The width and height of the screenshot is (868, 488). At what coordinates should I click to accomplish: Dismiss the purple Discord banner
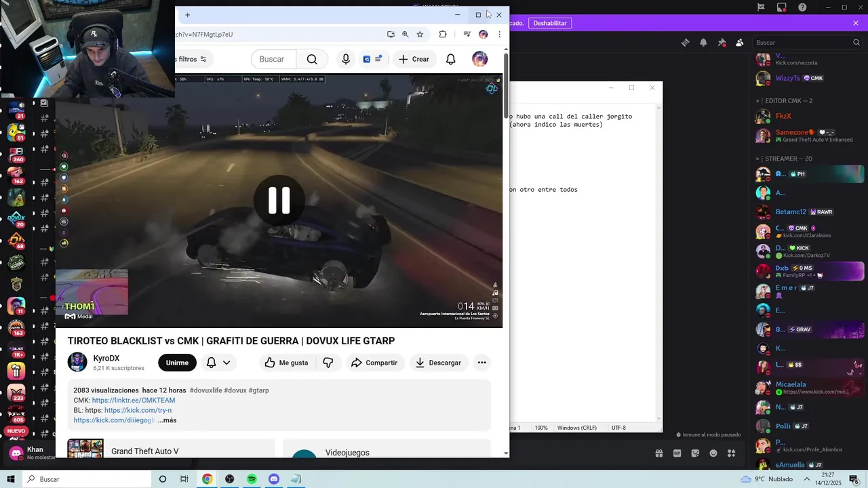click(x=856, y=23)
